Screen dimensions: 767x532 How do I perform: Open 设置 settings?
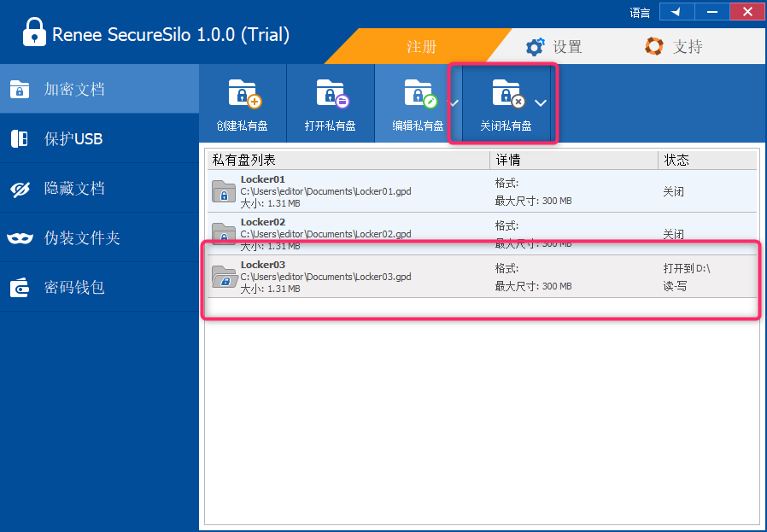[553, 47]
